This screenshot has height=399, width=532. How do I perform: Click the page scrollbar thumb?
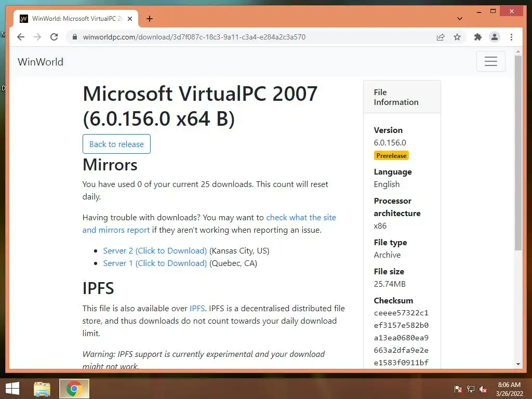click(x=518, y=153)
